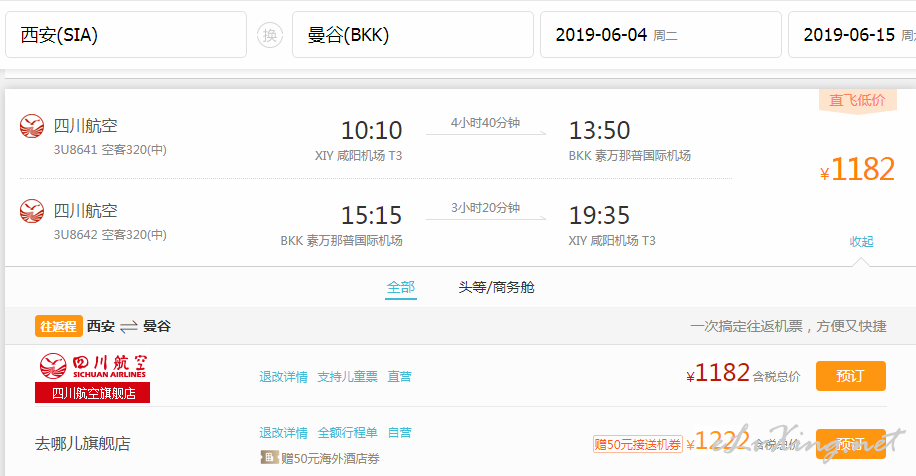The image size is (916, 476).
Task: View 退改详情 for 去哪儿旗舰店 offer
Action: tap(283, 433)
